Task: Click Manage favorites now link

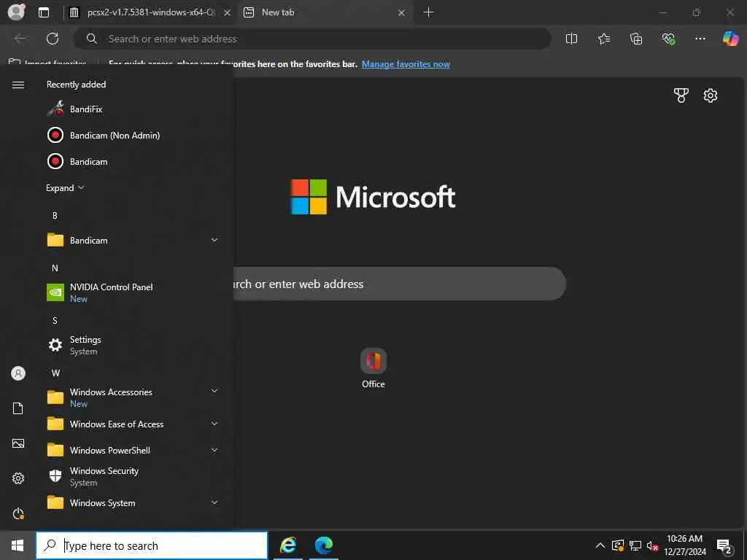Action: click(406, 64)
